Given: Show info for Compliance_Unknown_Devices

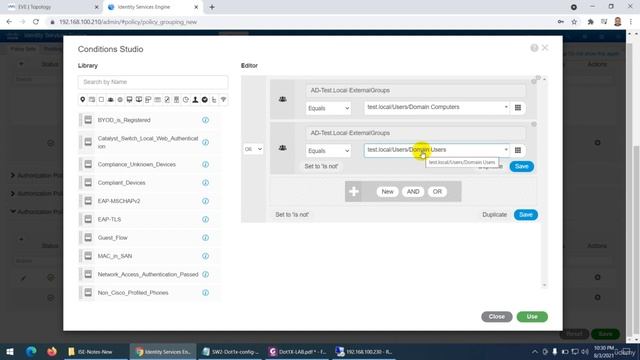Looking at the screenshot, I should (x=205, y=164).
